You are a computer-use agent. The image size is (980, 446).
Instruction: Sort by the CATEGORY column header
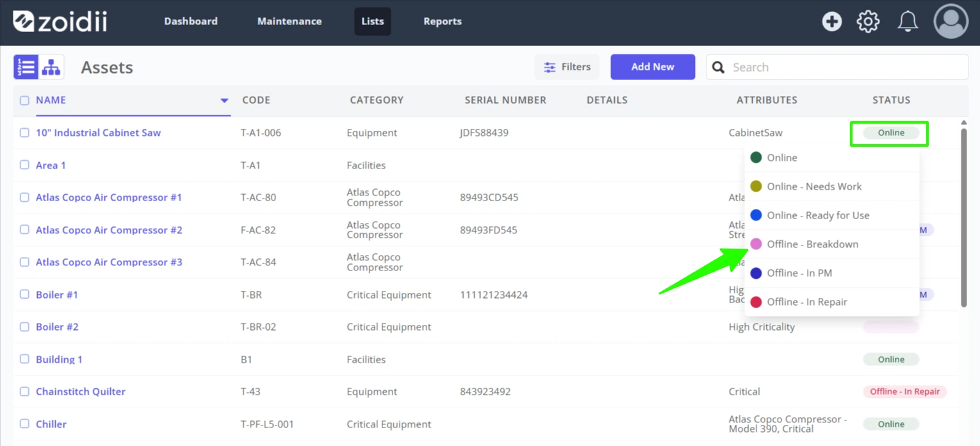pos(377,100)
